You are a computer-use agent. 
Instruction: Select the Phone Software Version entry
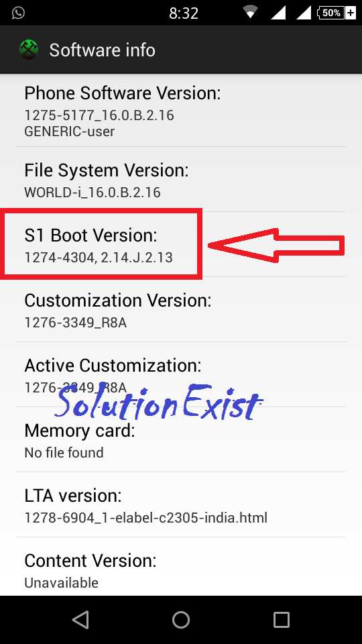tap(181, 111)
